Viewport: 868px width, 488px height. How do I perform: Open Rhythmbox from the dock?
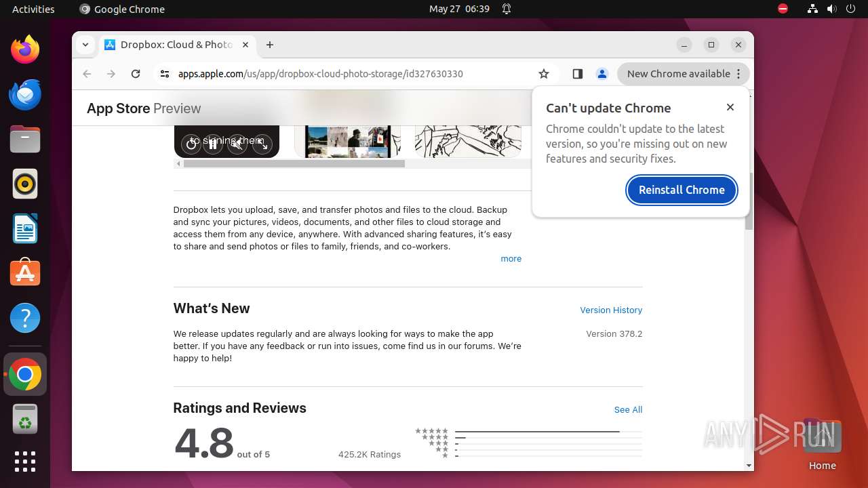pos(25,184)
